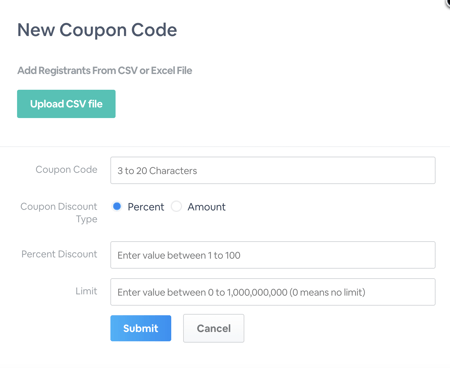Click the New Coupon Code heading
The image size is (450, 368).
click(97, 30)
